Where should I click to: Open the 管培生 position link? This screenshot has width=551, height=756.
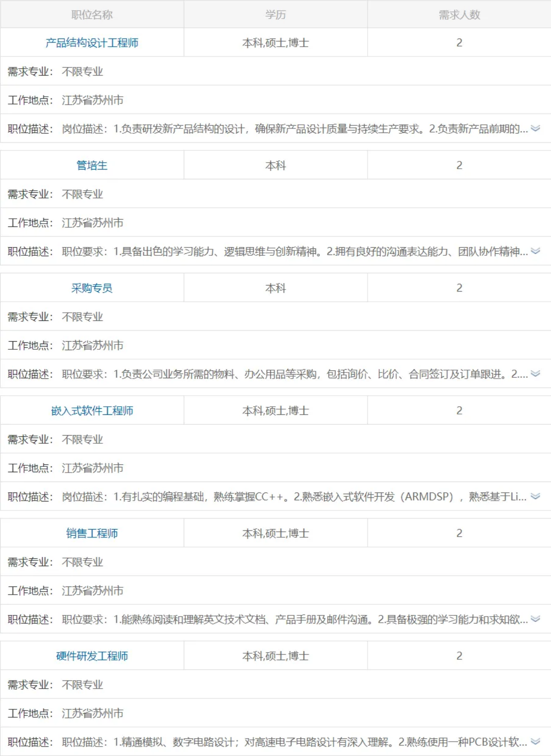92,166
